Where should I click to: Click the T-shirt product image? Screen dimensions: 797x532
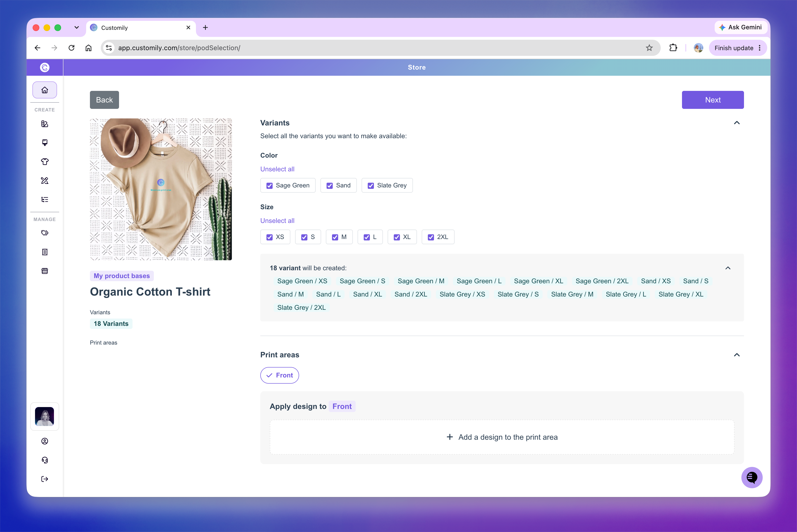[161, 189]
